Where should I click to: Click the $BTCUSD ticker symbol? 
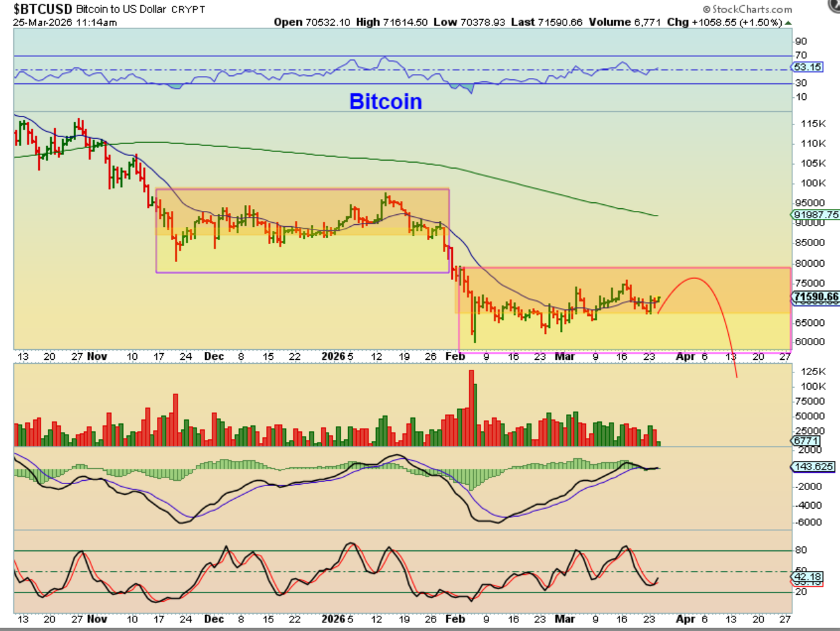click(43, 9)
